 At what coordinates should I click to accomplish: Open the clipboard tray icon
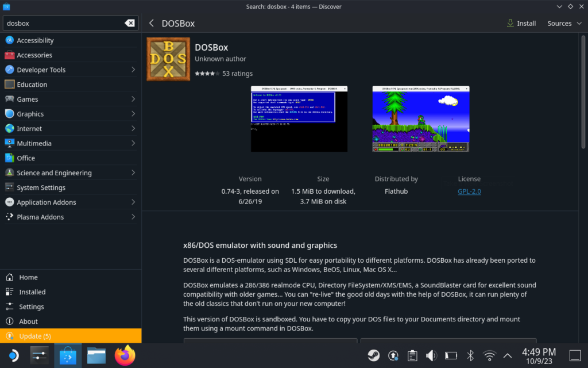coord(412,356)
